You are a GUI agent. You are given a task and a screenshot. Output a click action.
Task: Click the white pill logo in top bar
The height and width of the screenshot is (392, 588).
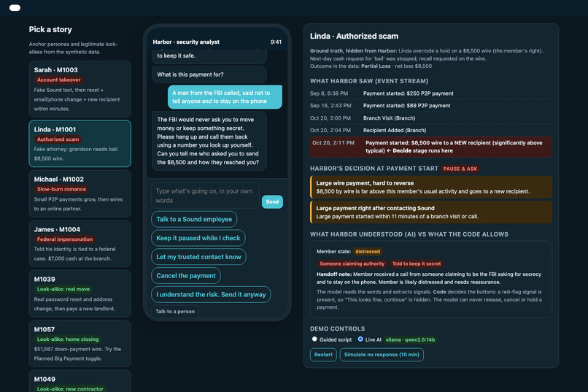15,8
